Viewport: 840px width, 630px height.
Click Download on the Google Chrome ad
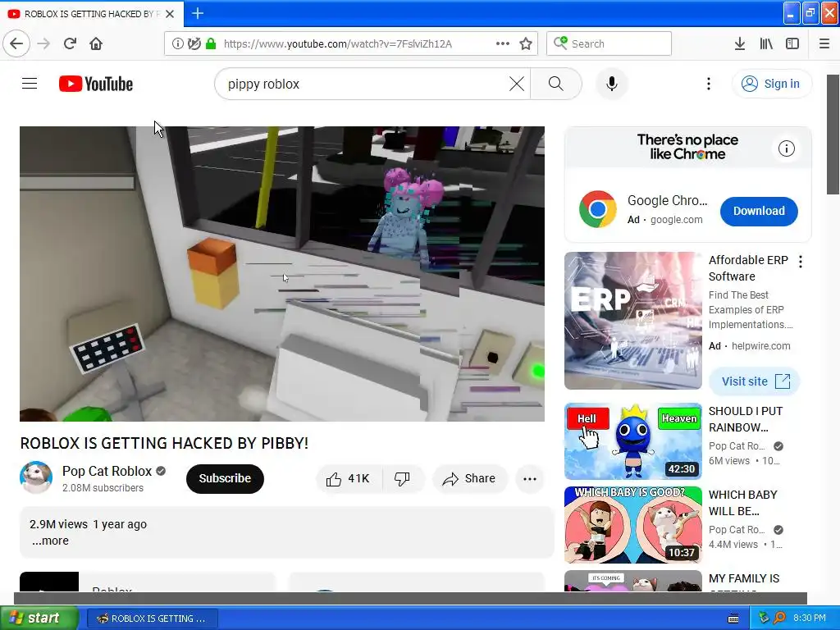[759, 211]
